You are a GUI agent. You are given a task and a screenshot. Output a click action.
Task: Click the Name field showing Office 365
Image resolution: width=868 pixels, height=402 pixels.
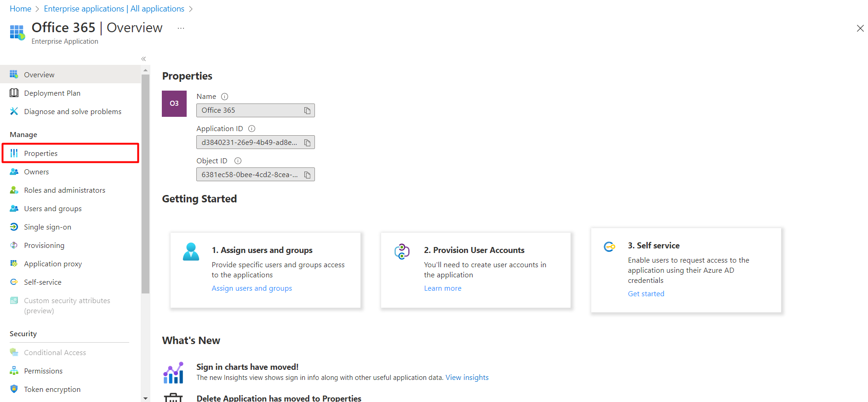(256, 110)
